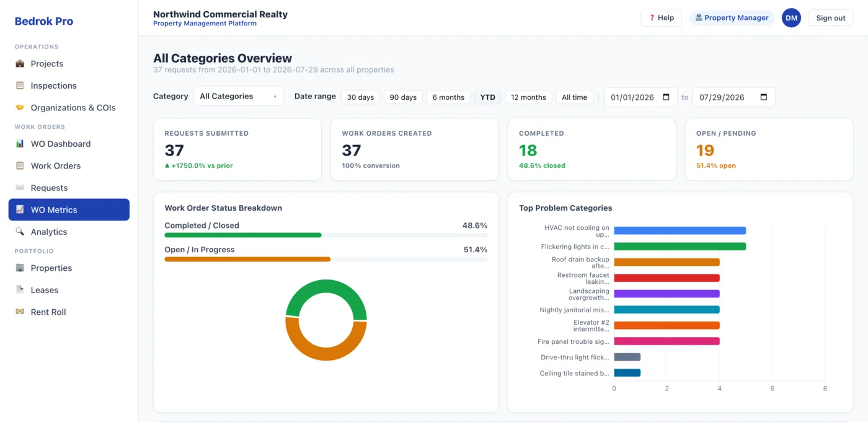
Task: Click the green Flickering lights bar
Action: coord(680,247)
